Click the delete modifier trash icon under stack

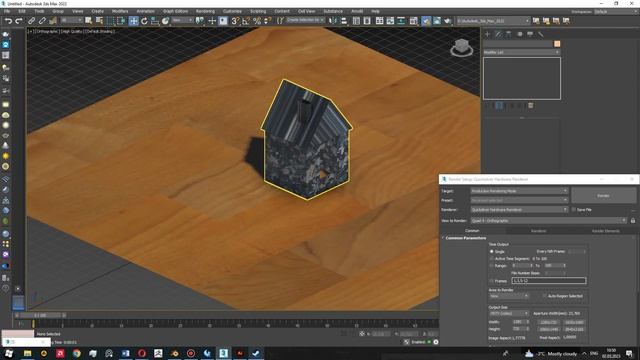(530, 106)
